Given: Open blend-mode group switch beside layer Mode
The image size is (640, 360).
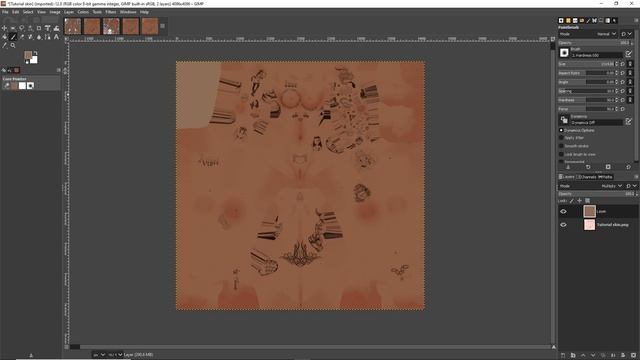Looking at the screenshot, I should [631, 186].
